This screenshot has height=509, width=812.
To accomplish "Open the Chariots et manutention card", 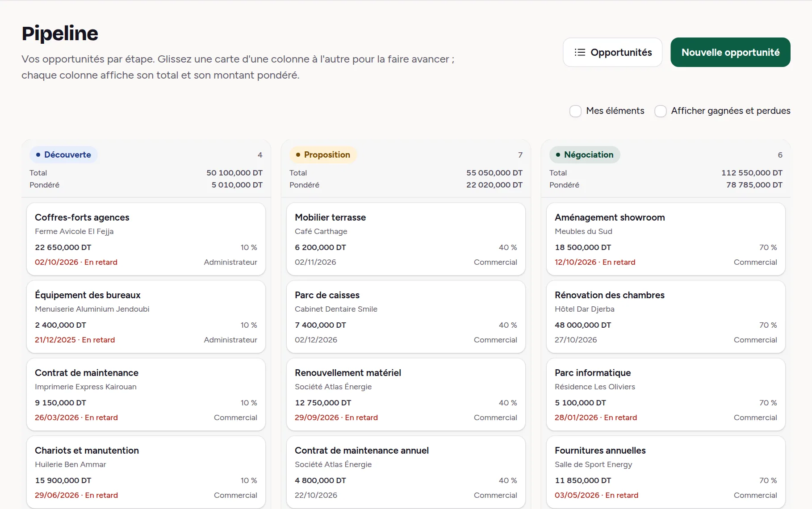I will point(146,472).
